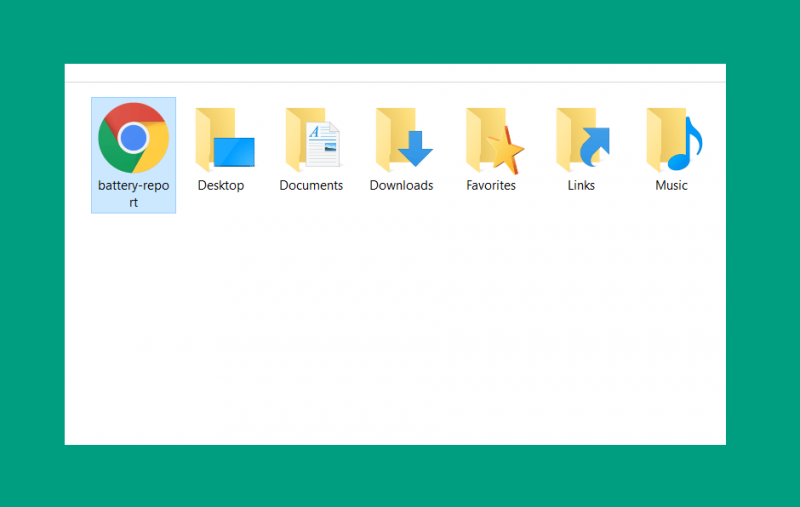Click the "Music" folder name text
Screen dimensions: 800x507
[x=671, y=185]
